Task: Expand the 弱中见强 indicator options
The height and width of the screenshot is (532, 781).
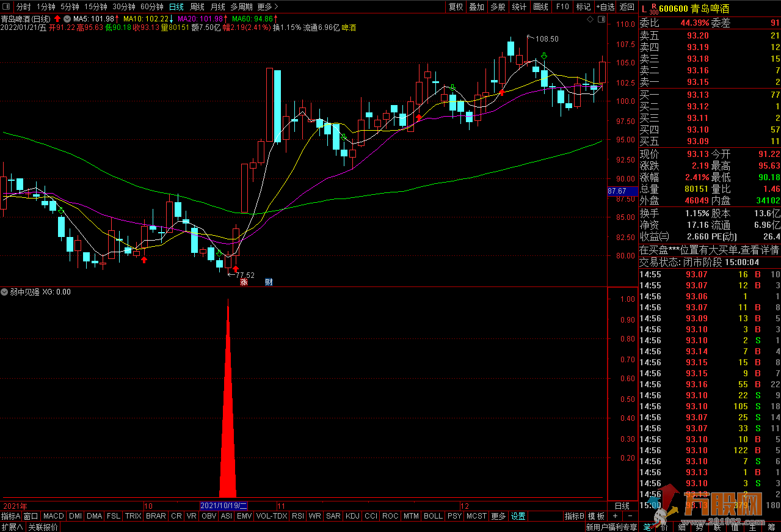Action: coord(5,292)
